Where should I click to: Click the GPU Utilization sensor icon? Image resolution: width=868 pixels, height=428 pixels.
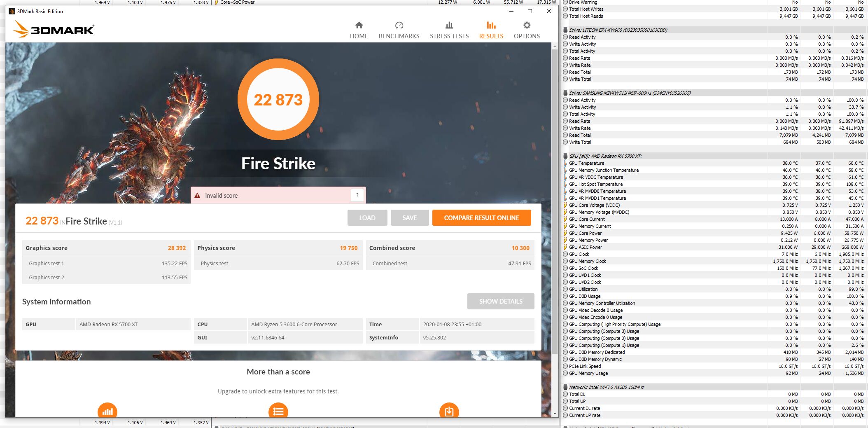(x=565, y=289)
